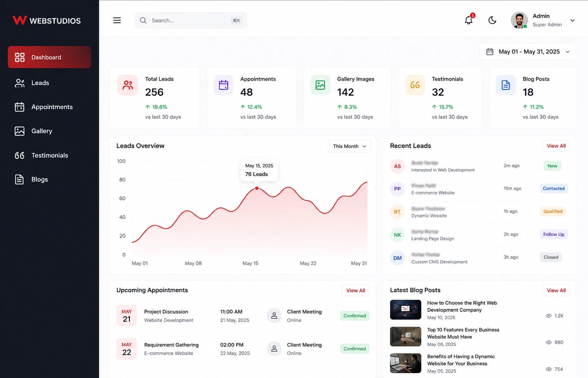Viewport: 588px width, 378px height.
Task: Click 'Interested in Web Development' lead text
Action: (x=443, y=170)
